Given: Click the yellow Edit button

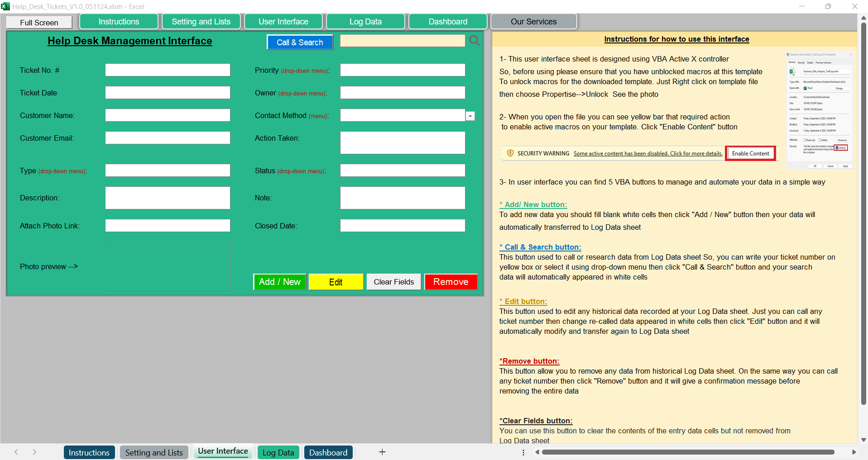Looking at the screenshot, I should click(336, 282).
